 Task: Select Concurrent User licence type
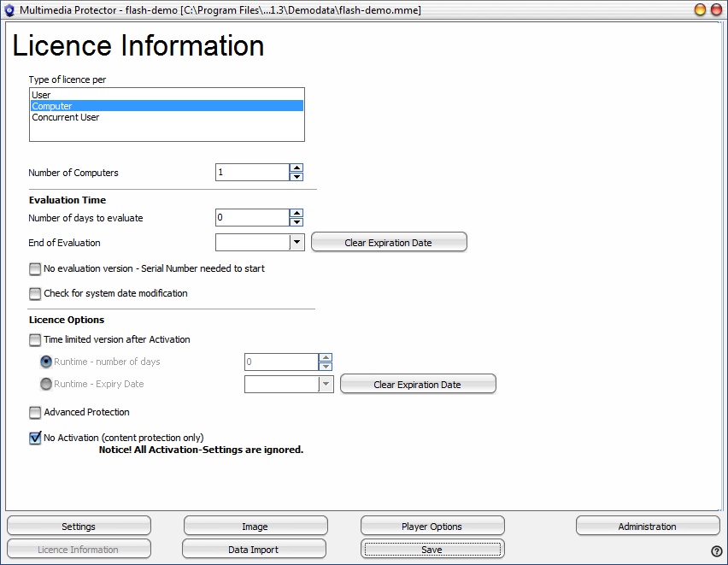pyautogui.click(x=66, y=117)
